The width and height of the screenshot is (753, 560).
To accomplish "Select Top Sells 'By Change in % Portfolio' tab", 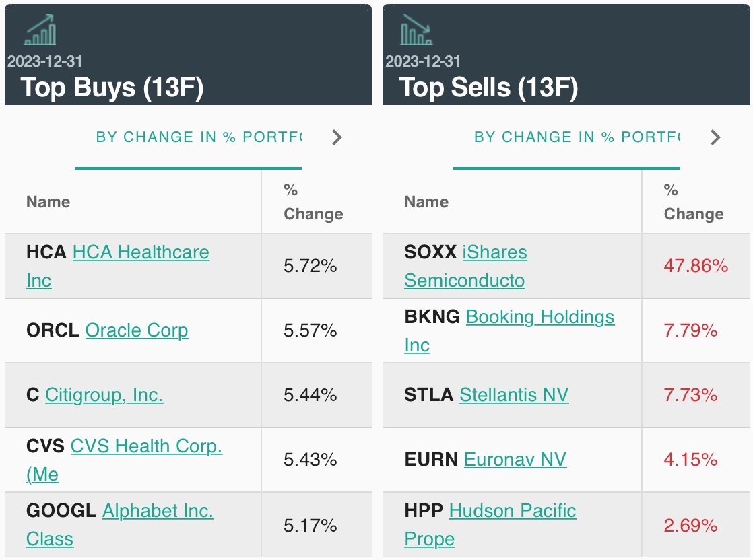I will click(x=577, y=137).
